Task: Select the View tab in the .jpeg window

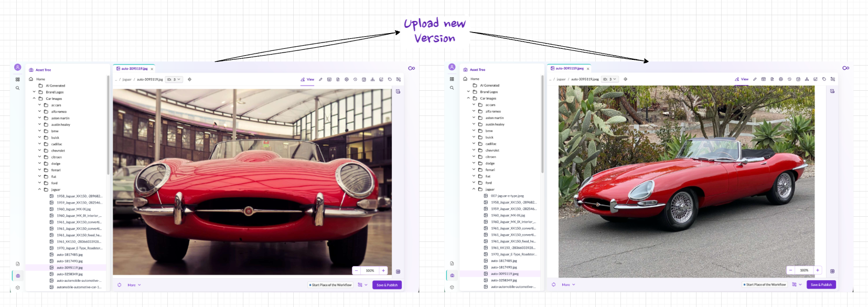Action: pos(742,79)
